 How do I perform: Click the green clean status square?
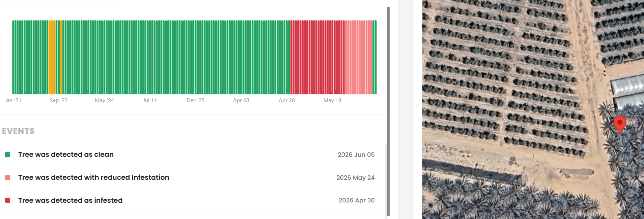pyautogui.click(x=7, y=155)
